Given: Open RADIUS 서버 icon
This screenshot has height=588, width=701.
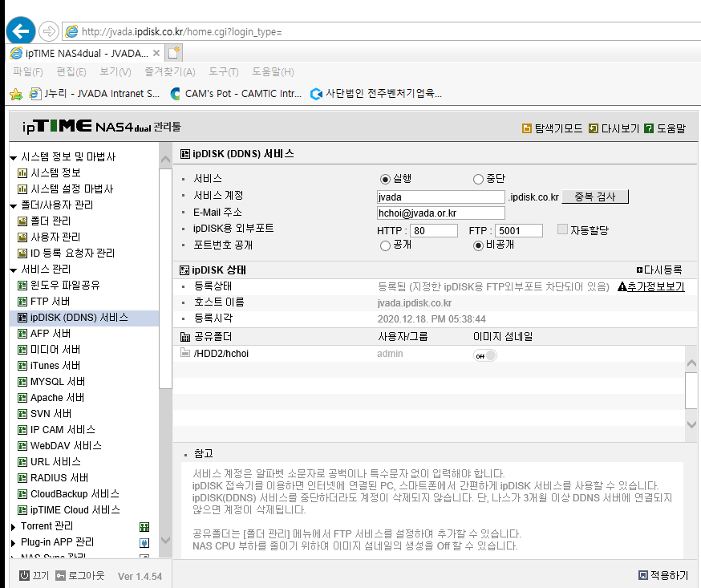Looking at the screenshot, I should [x=22, y=478].
